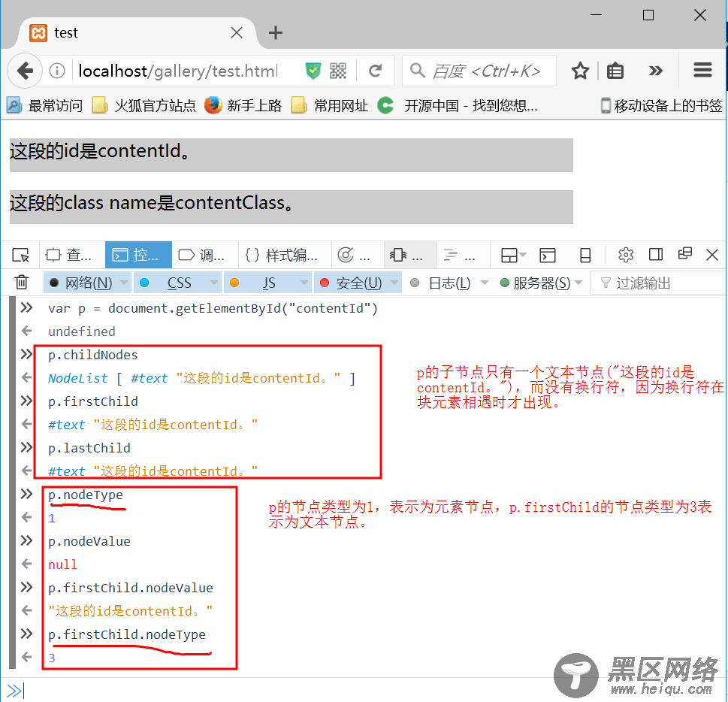Click the address bar URL field
Viewport: 728px width, 702px height.
click(x=178, y=71)
